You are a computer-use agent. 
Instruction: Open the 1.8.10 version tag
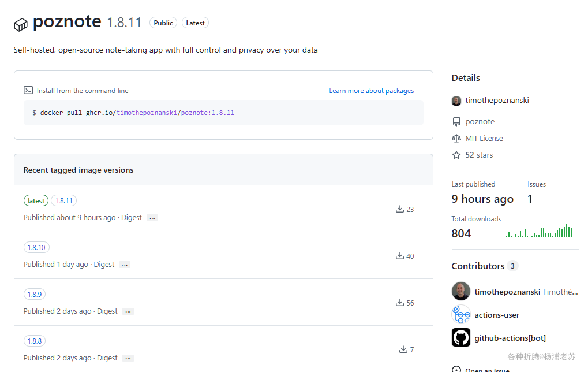click(36, 247)
